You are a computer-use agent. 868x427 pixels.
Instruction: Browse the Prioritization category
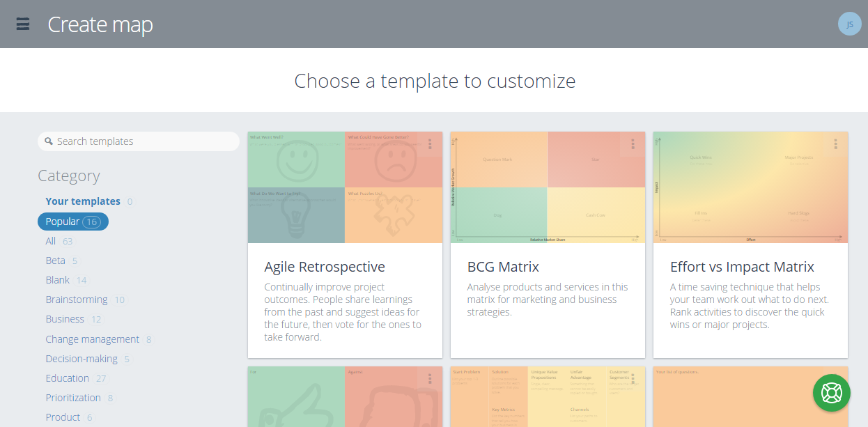(73, 397)
